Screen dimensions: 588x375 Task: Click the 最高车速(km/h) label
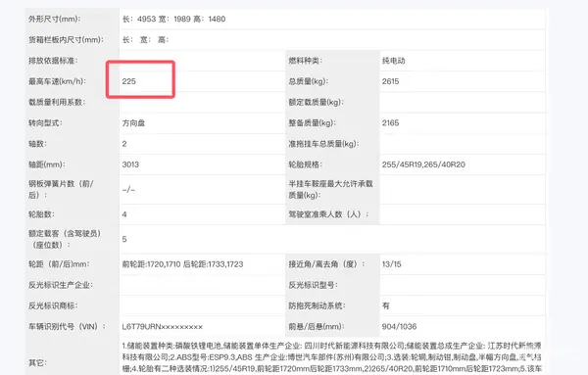click(57, 81)
